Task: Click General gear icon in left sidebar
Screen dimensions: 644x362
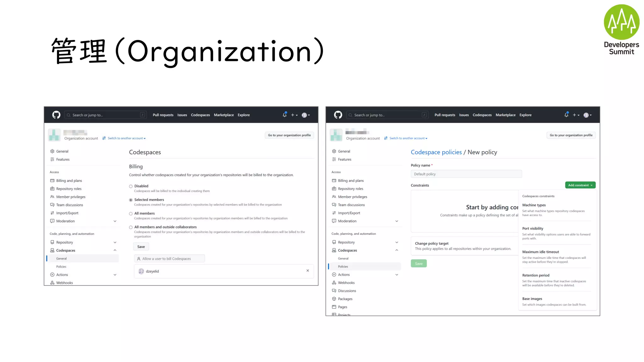Action: [x=52, y=151]
